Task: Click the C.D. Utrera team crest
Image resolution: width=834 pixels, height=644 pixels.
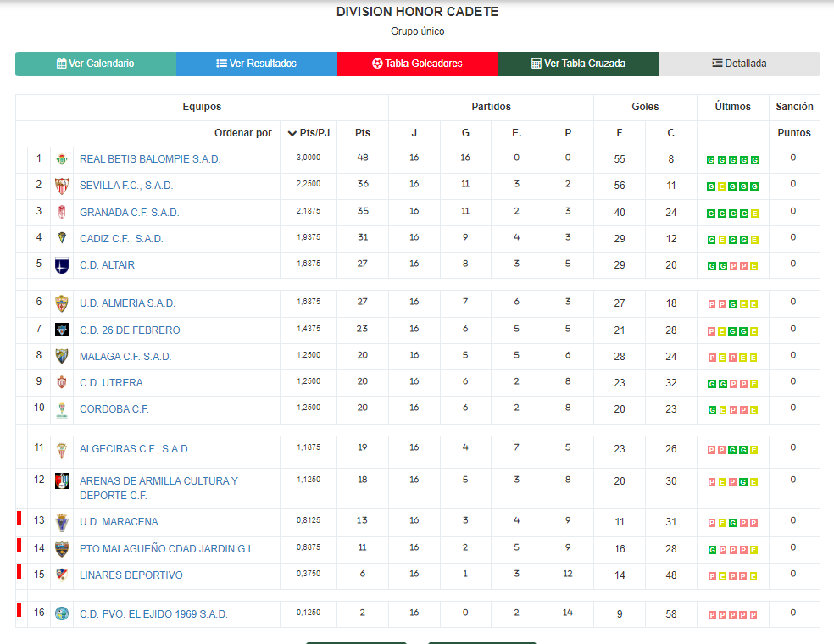Action: [62, 382]
